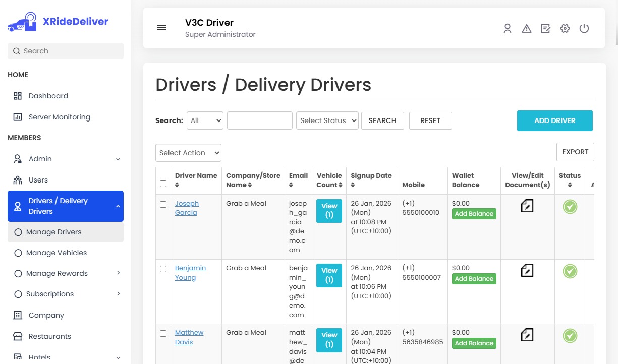Toggle Benjamin Young's green status indicator

pos(570,271)
